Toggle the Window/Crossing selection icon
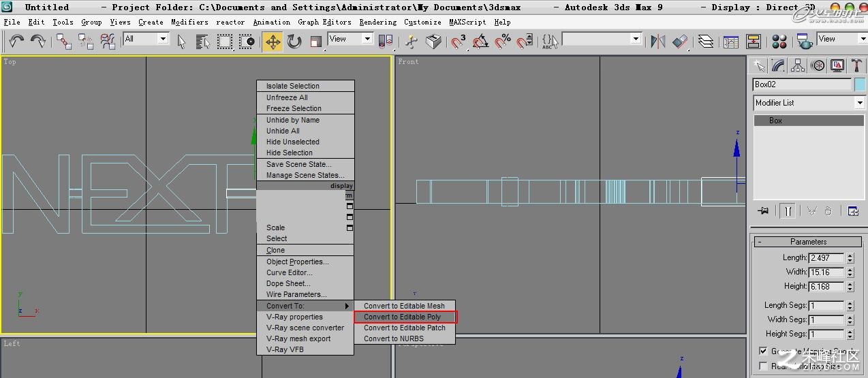The image size is (868, 378). point(247,42)
